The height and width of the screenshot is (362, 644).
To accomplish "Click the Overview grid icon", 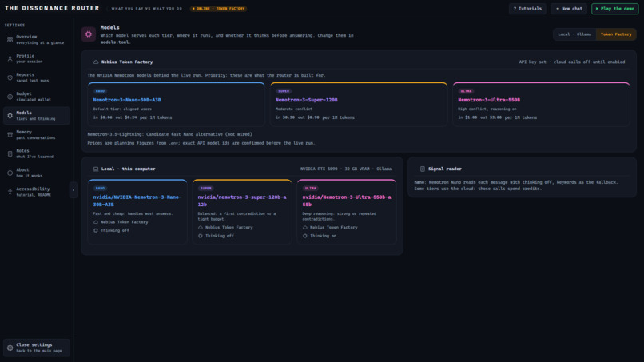I will point(10,39).
